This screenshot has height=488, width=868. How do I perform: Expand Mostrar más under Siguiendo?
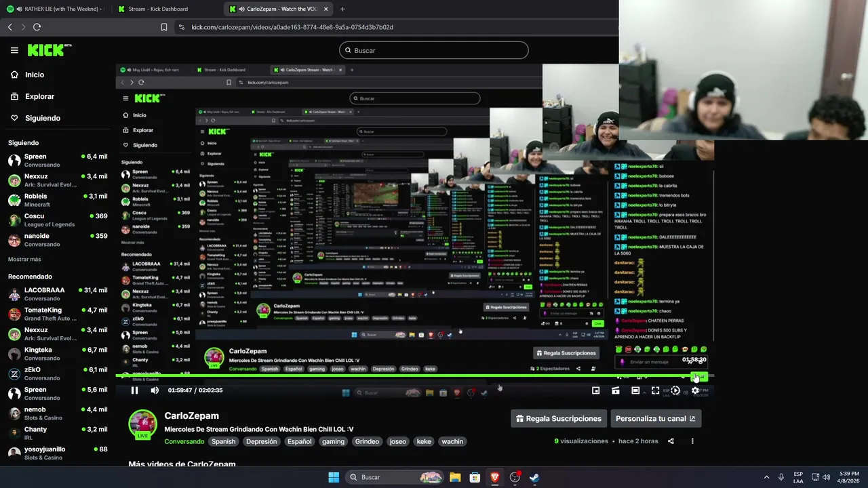(x=24, y=259)
